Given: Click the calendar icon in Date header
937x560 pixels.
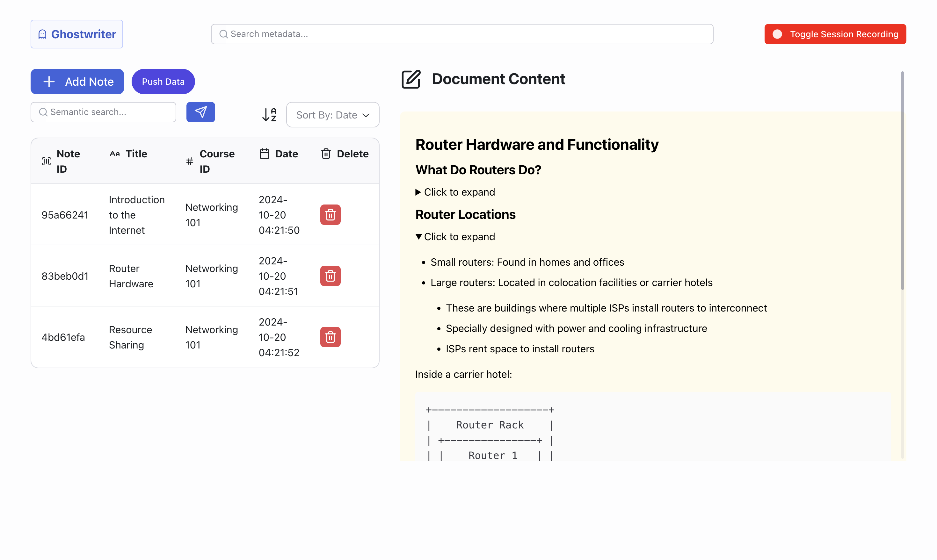Looking at the screenshot, I should click(x=264, y=154).
